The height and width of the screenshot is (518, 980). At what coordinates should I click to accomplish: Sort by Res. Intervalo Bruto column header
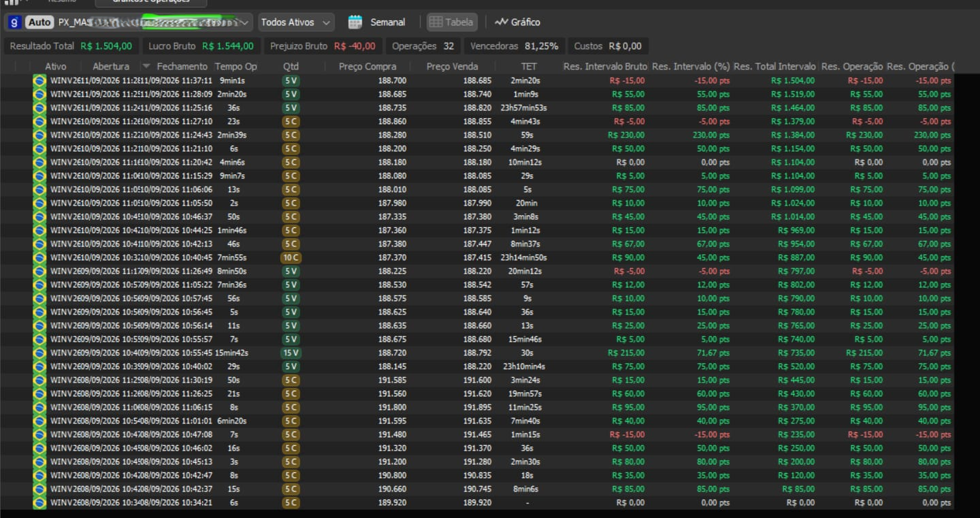[605, 67]
